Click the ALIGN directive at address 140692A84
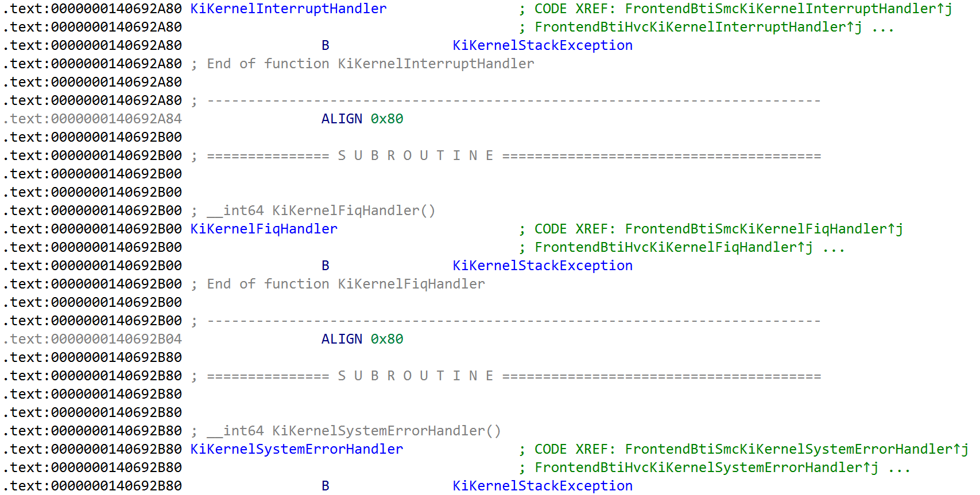This screenshot has height=495, width=980. click(342, 119)
